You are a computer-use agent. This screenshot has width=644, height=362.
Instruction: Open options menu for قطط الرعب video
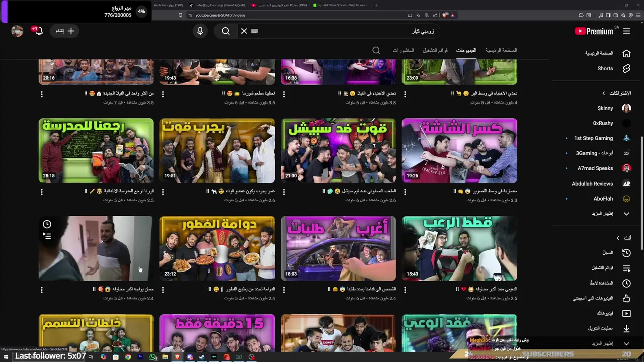(406, 290)
